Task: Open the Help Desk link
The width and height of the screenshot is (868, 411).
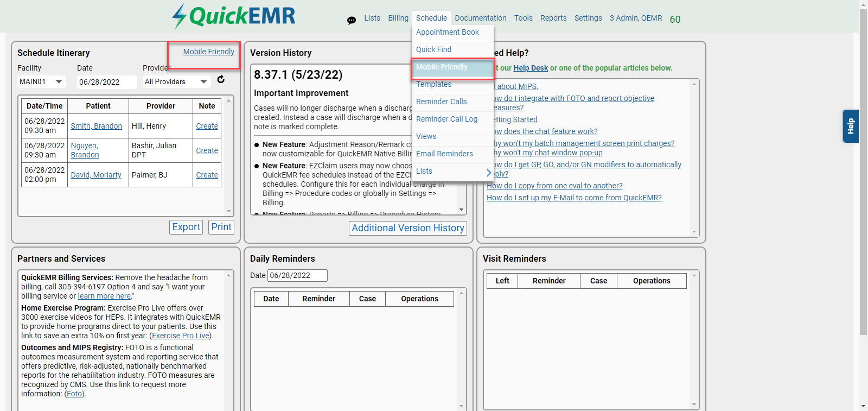Action: click(x=531, y=68)
